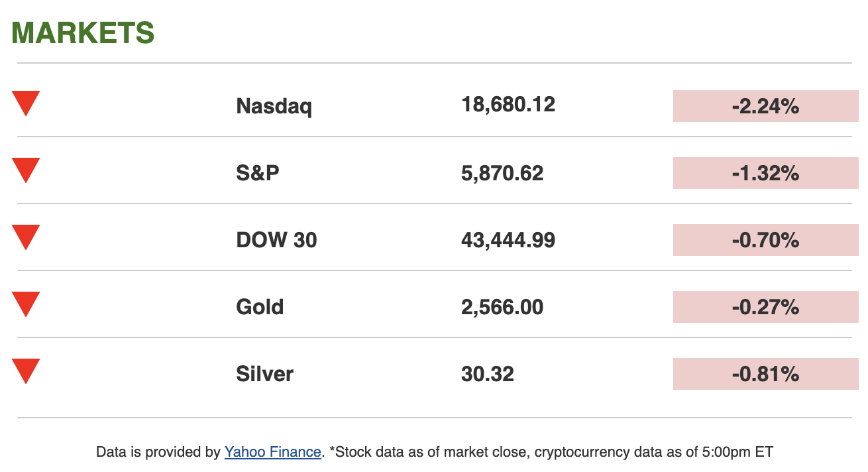Click the red down arrow beside Gold
The width and height of the screenshot is (868, 472).
click(26, 304)
